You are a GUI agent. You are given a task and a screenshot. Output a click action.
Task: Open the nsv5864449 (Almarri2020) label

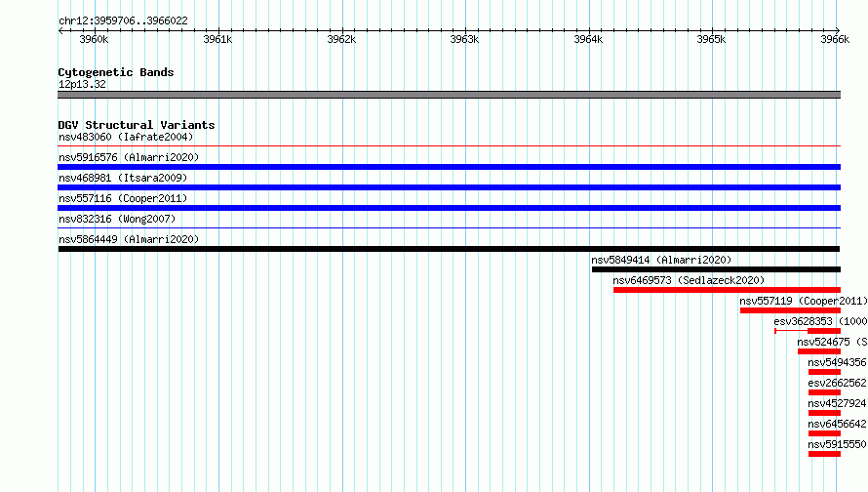129,239
